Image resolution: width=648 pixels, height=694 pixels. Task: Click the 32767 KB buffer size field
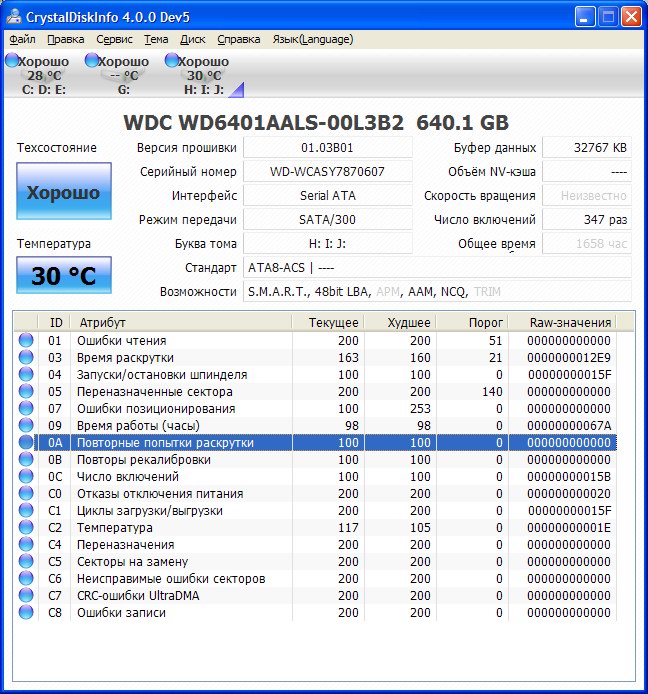tap(587, 147)
